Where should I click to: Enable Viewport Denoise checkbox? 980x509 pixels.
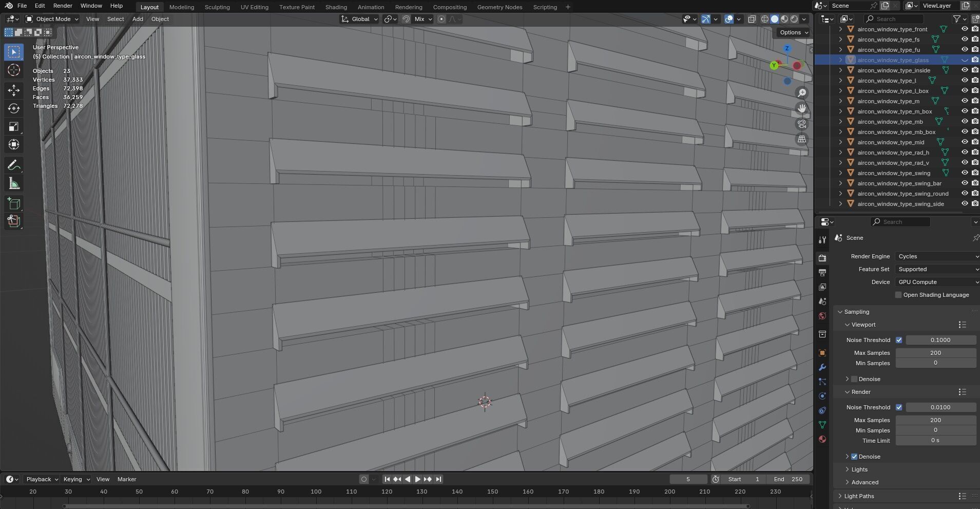click(854, 379)
